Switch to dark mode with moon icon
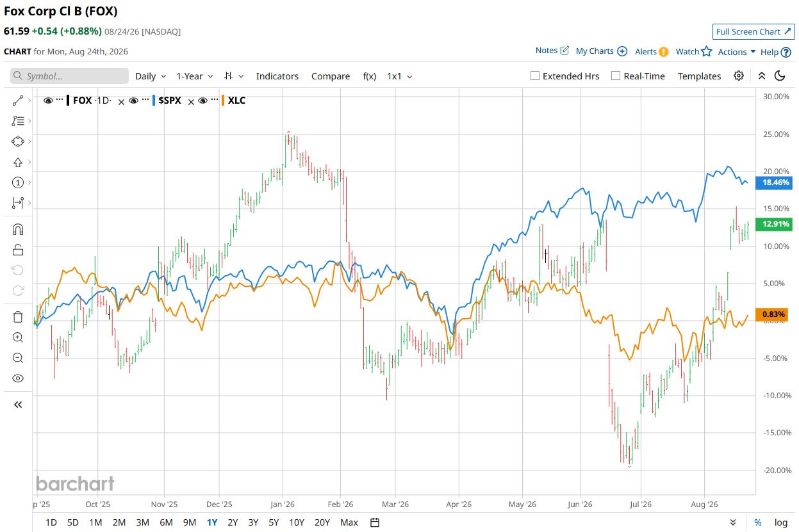This screenshot has width=799, height=532. [x=780, y=76]
